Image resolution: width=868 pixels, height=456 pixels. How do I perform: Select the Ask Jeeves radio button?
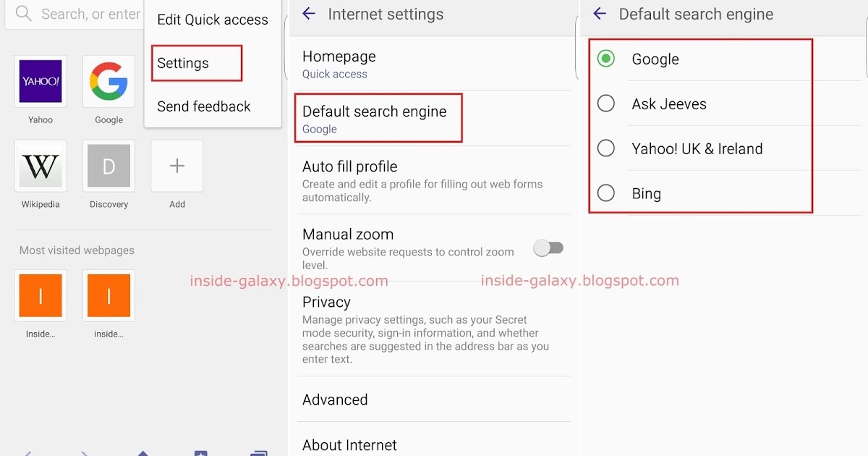[x=606, y=104]
